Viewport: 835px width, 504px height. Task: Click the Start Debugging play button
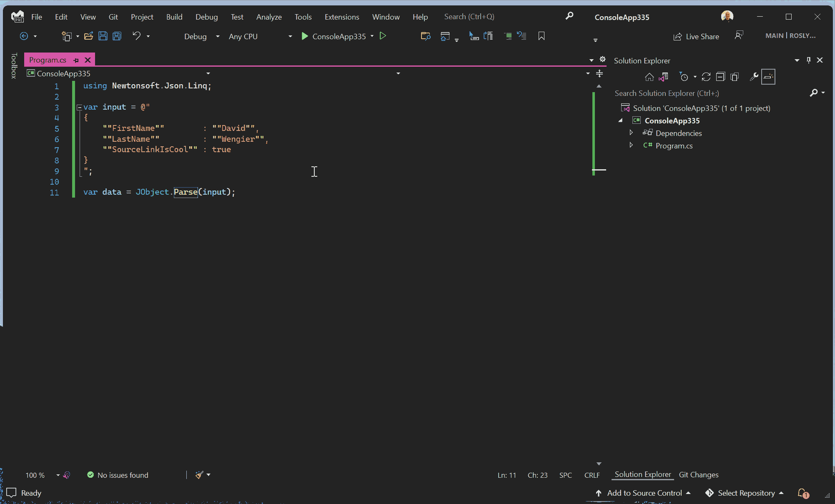coord(304,36)
